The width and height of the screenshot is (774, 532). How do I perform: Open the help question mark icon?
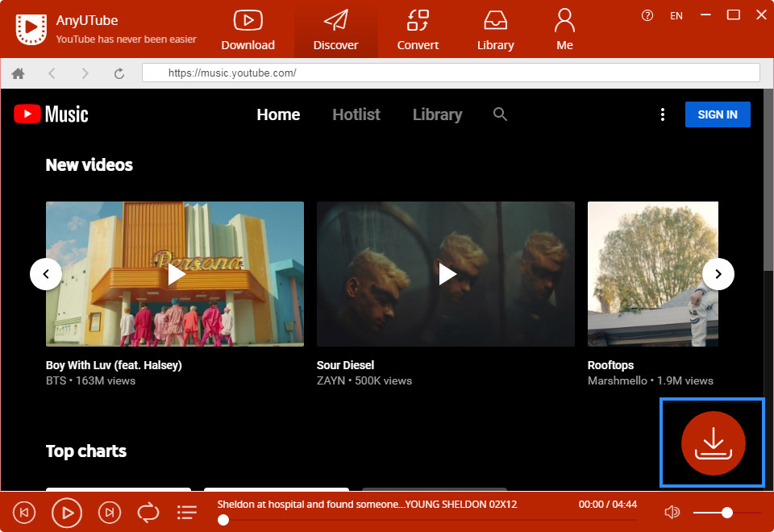coord(647,16)
